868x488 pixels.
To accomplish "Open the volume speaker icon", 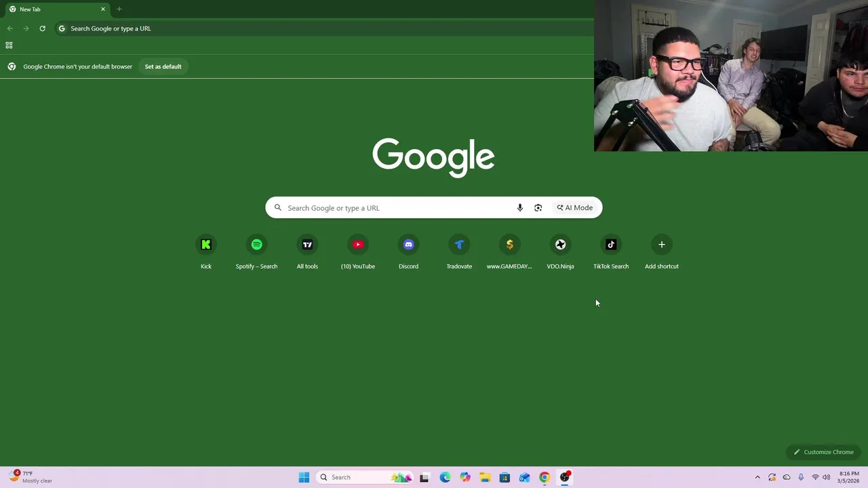I will point(826,477).
